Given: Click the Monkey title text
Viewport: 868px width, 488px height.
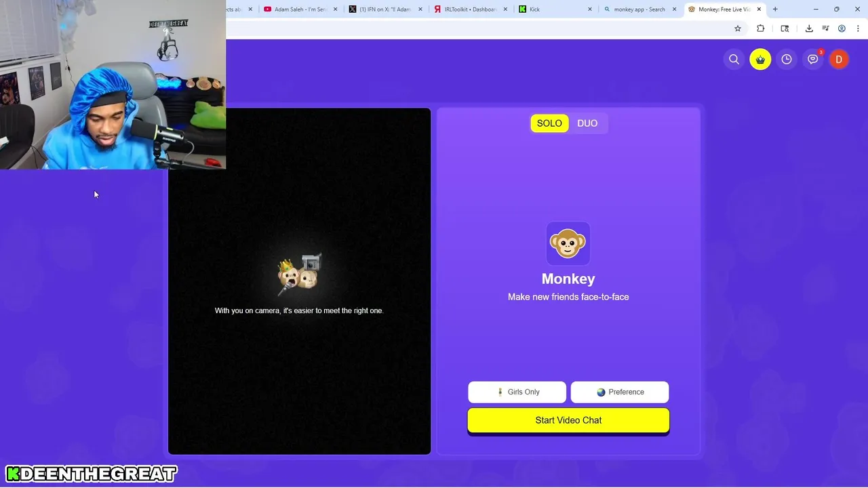Looking at the screenshot, I should (568, 279).
